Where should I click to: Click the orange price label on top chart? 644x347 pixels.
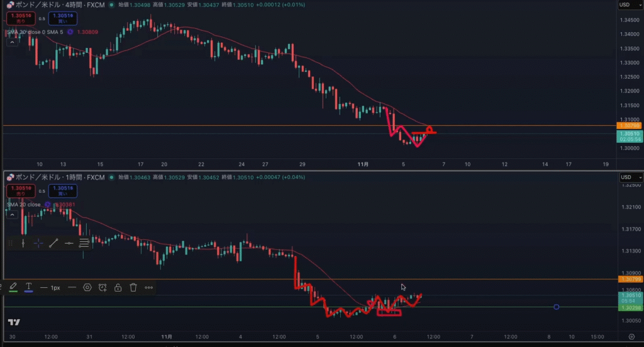pos(629,125)
